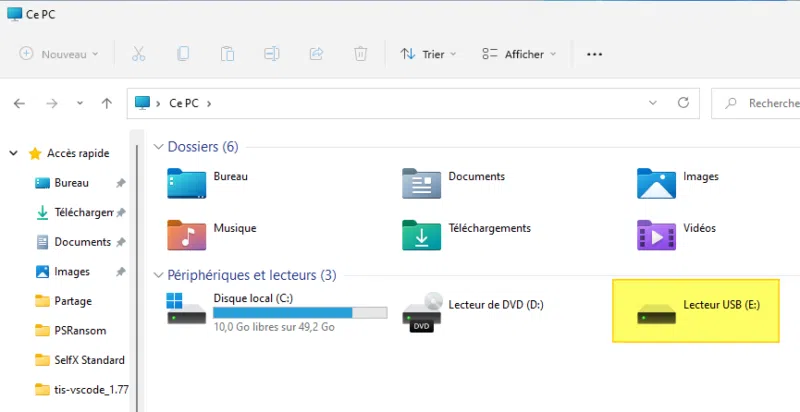Click the PC icon in address bar

click(142, 102)
